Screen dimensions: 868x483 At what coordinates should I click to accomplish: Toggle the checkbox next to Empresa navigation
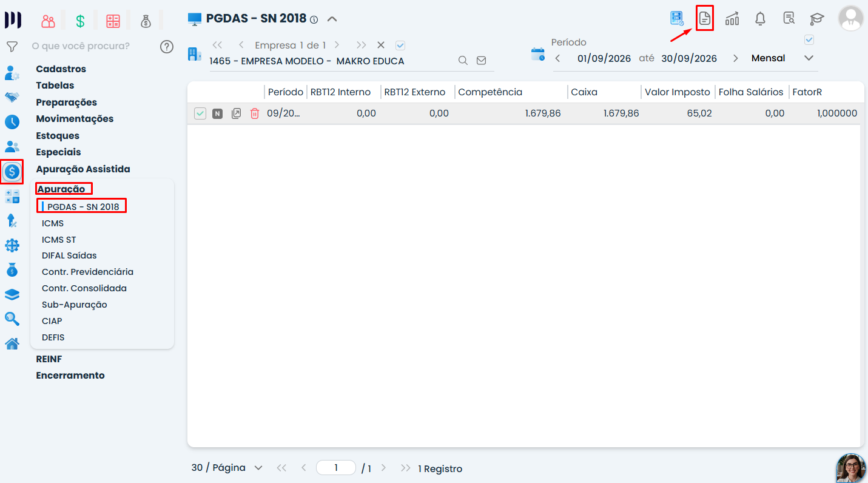tap(400, 45)
